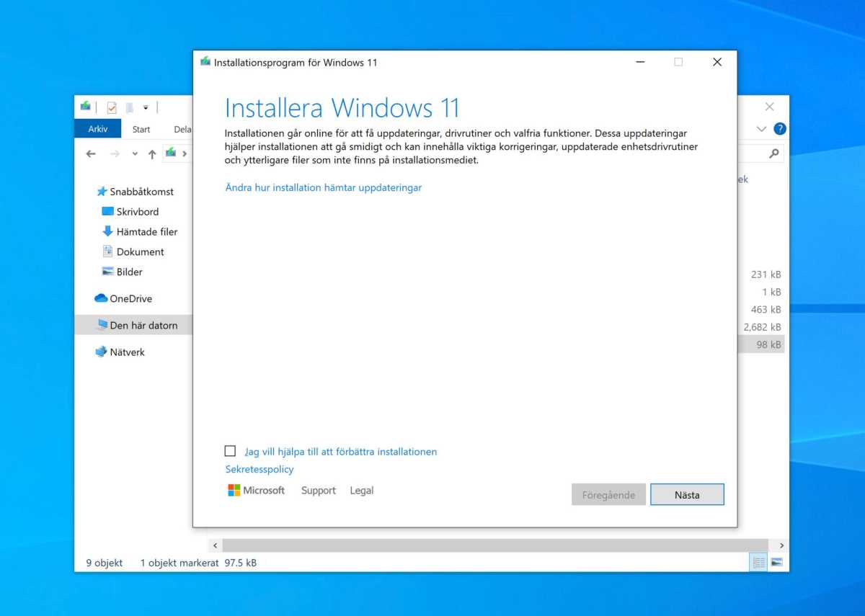865x616 pixels.
Task: Click the '9 objekt' status bar text
Action: (105, 563)
